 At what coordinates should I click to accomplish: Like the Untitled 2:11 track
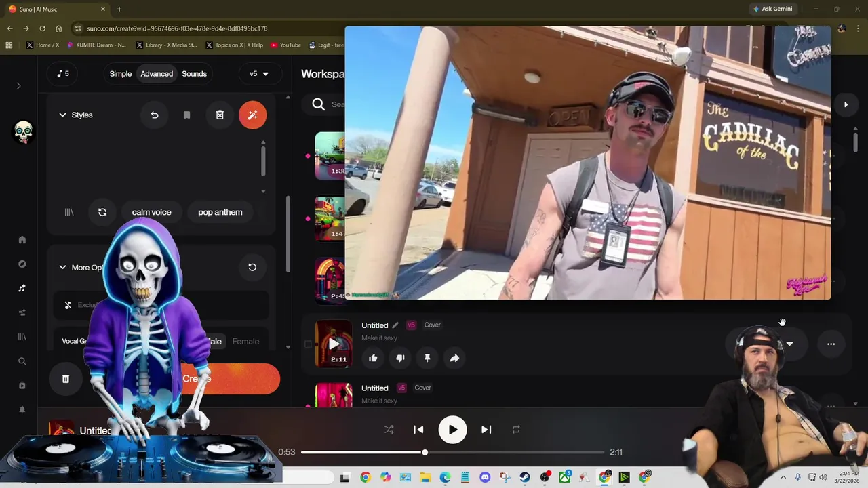click(x=373, y=358)
